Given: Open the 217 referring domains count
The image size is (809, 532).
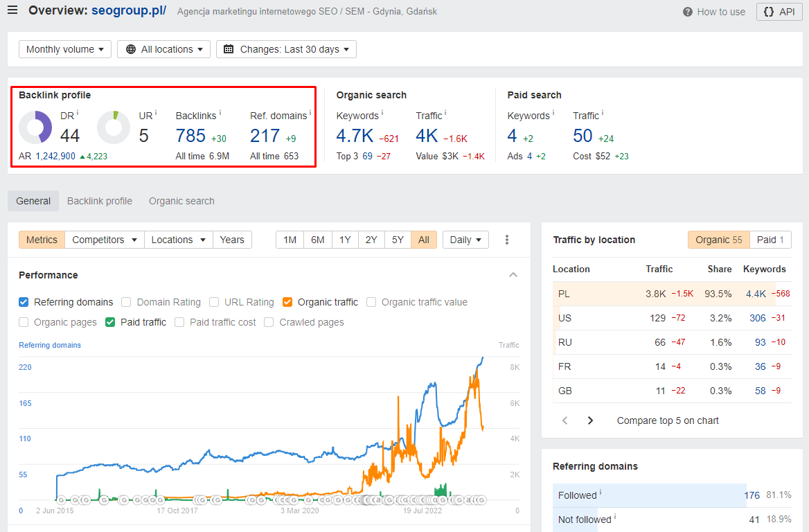Looking at the screenshot, I should click(265, 136).
